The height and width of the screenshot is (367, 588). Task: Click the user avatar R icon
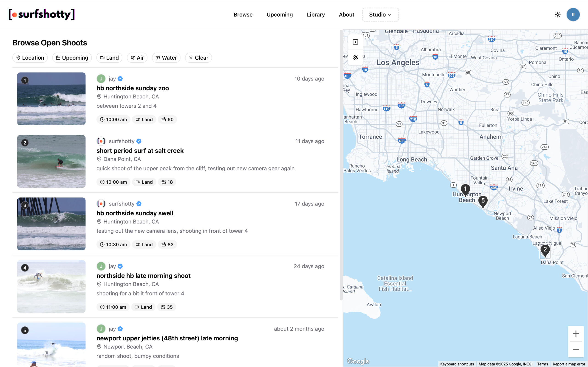(x=573, y=14)
